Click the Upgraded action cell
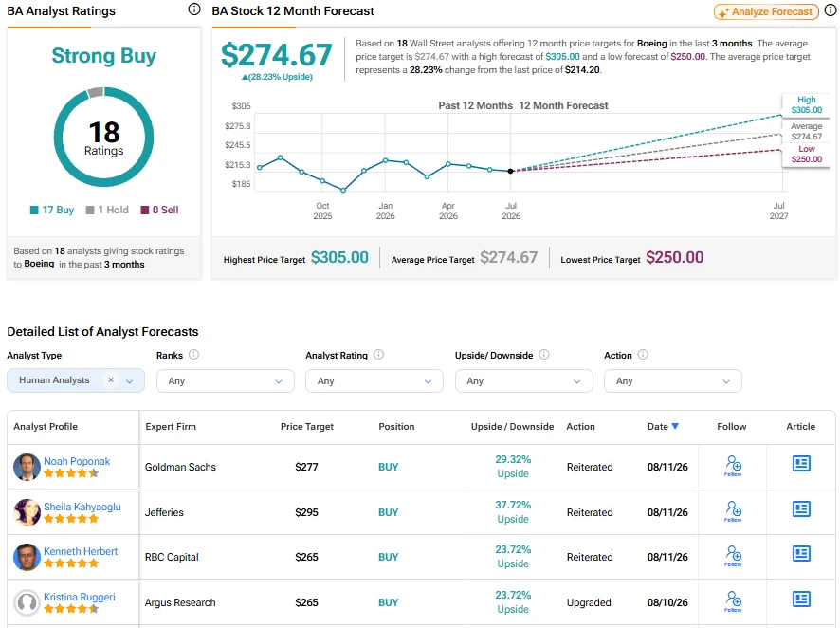840x628 pixels. tap(589, 602)
